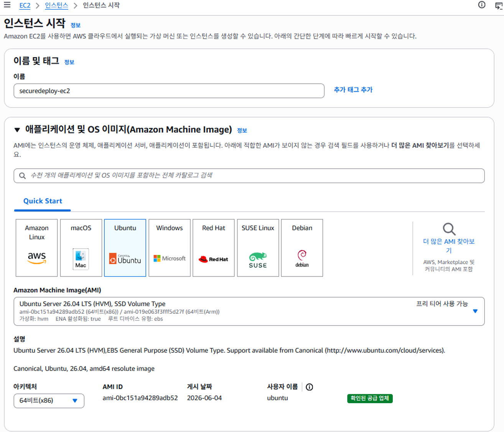Select the Windows AMI tile
The height and width of the screenshot is (432, 504).
point(170,248)
